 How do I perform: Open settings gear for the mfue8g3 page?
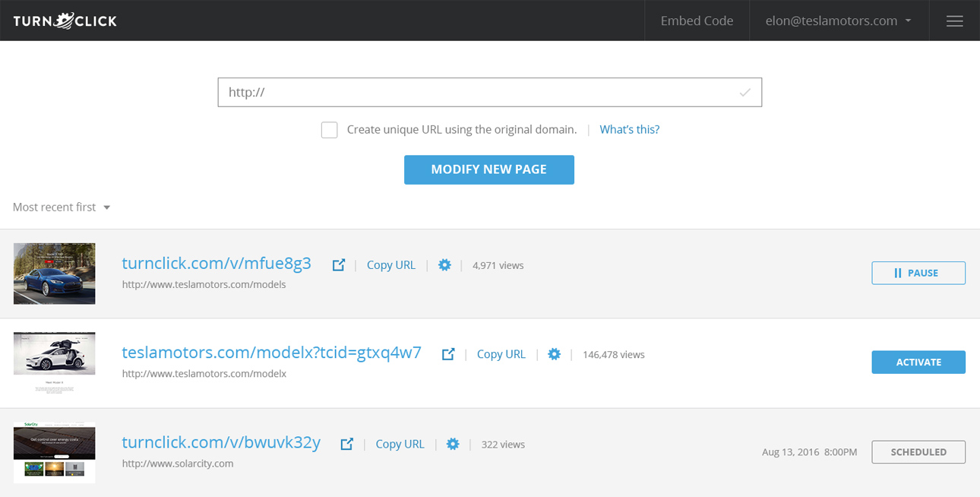pos(445,265)
